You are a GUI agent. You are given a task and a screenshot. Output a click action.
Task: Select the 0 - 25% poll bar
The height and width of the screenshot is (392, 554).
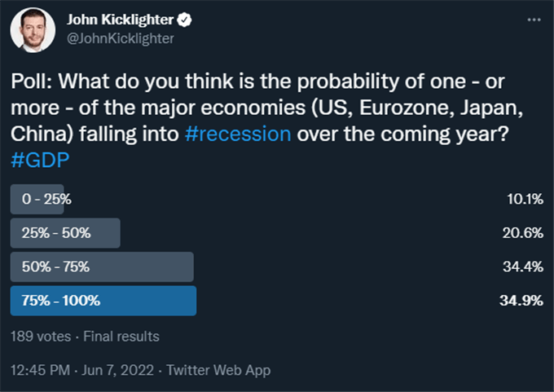37,199
